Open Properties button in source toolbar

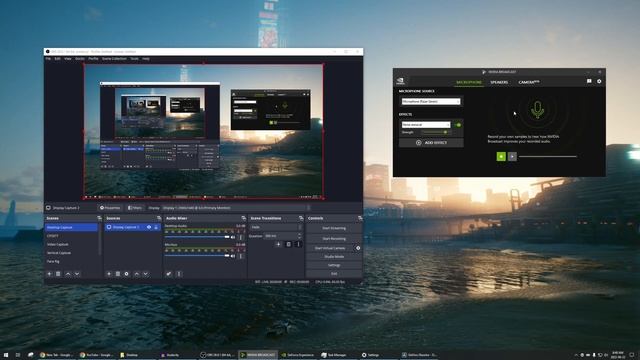pos(110,208)
